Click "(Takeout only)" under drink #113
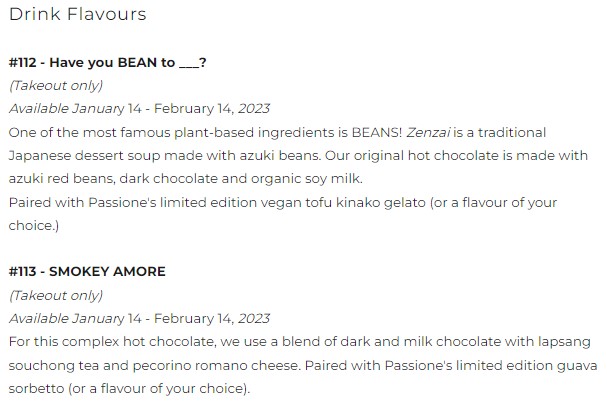The image size is (607, 407). tap(56, 295)
